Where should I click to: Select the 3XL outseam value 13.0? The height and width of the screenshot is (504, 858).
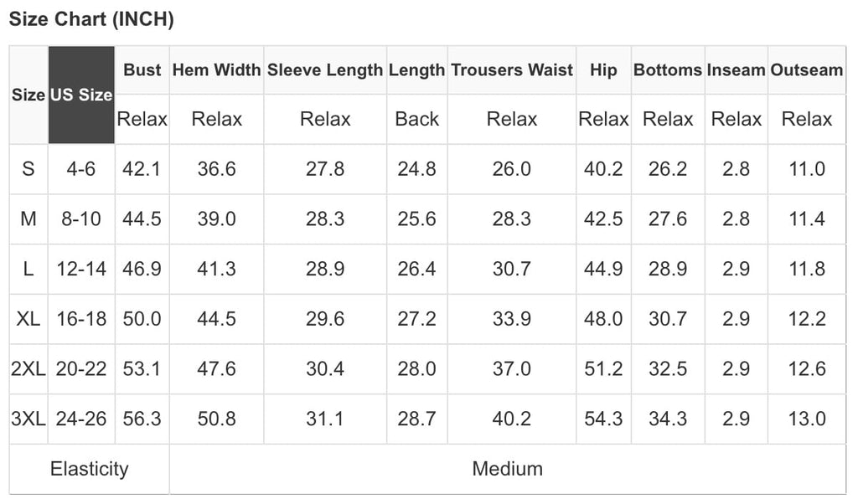point(807,419)
